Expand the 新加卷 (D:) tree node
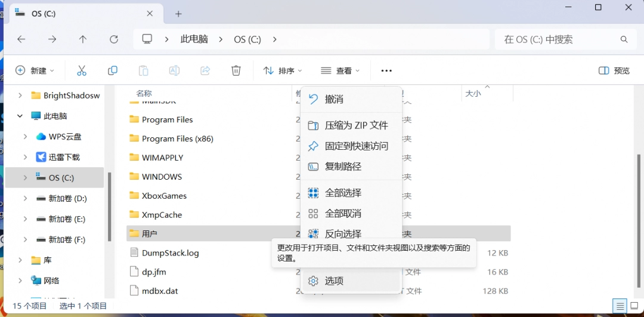 pos(25,198)
